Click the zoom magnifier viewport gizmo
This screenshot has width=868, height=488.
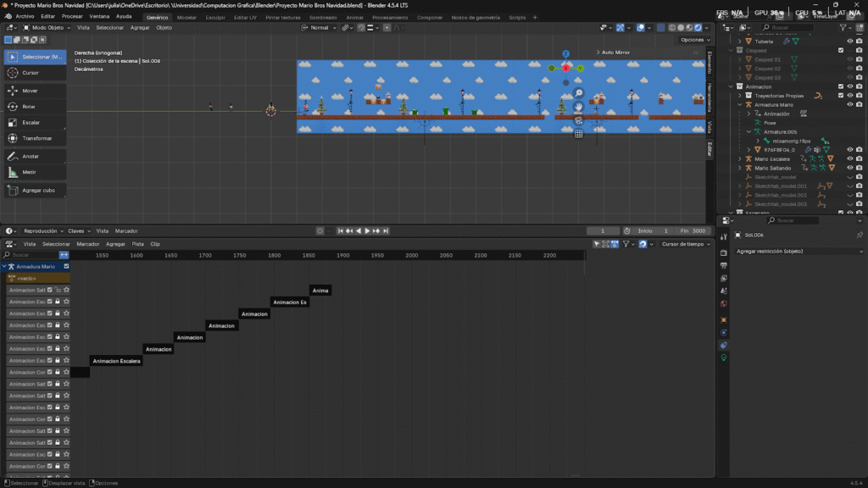pyautogui.click(x=578, y=93)
